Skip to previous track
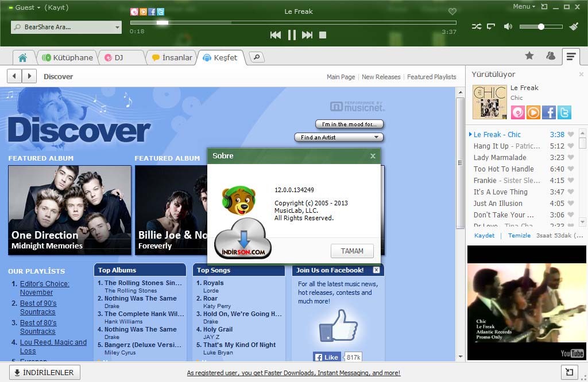Viewport: 588px width, 382px height. 275,35
